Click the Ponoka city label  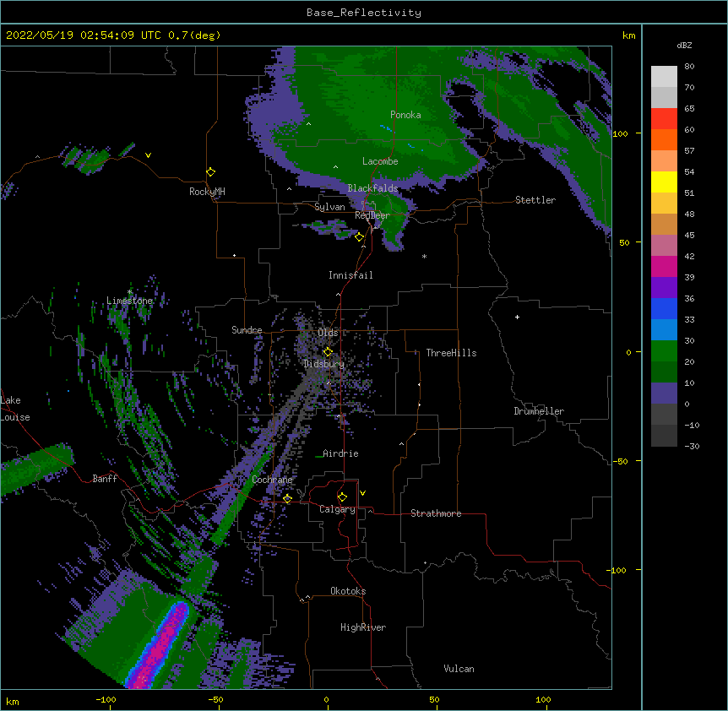(405, 115)
